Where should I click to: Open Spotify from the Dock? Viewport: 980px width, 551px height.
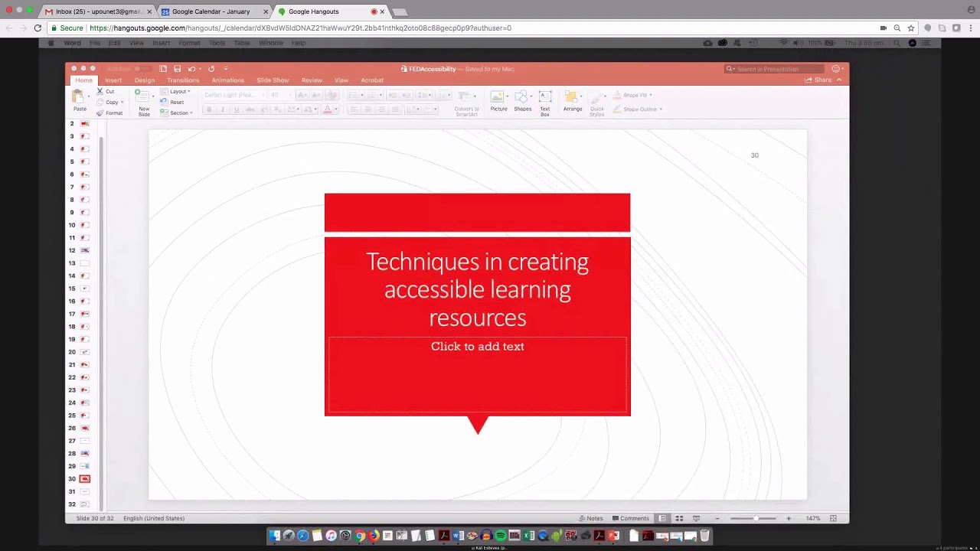(x=500, y=536)
